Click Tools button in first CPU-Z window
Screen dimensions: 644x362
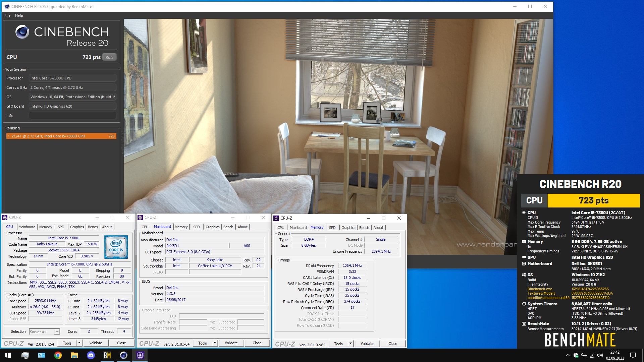coord(67,343)
